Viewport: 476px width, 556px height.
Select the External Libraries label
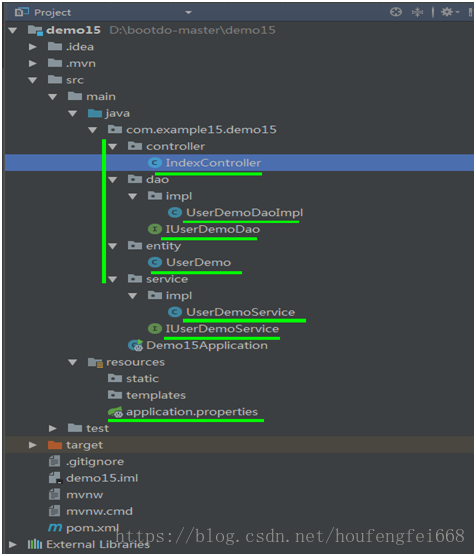(98, 544)
